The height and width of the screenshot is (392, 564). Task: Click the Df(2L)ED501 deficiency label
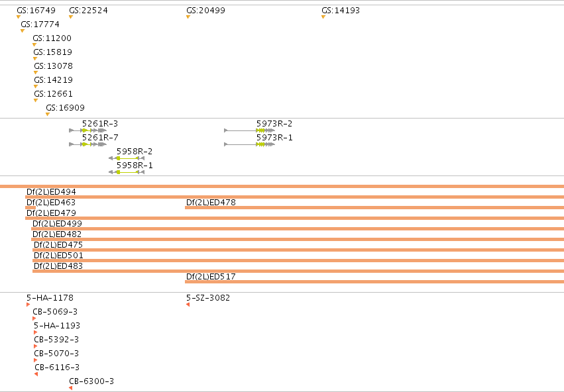tap(58, 256)
